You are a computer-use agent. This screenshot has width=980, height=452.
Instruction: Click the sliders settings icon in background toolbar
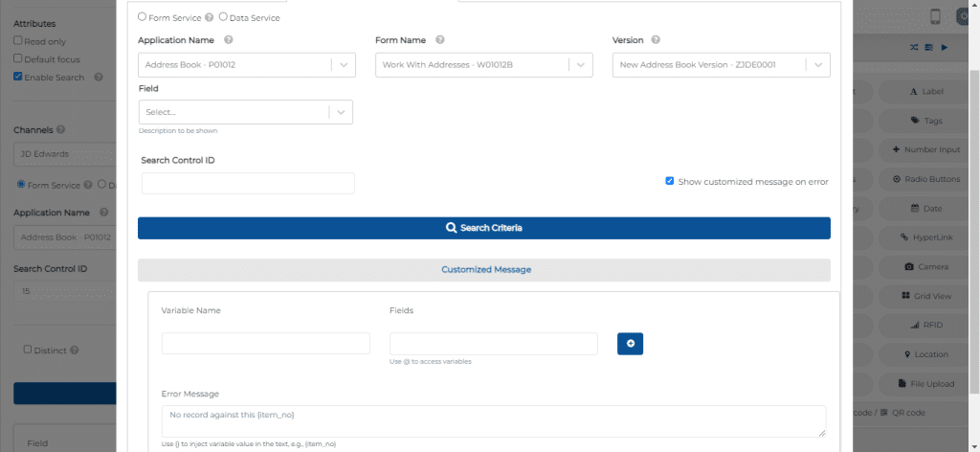(x=929, y=48)
